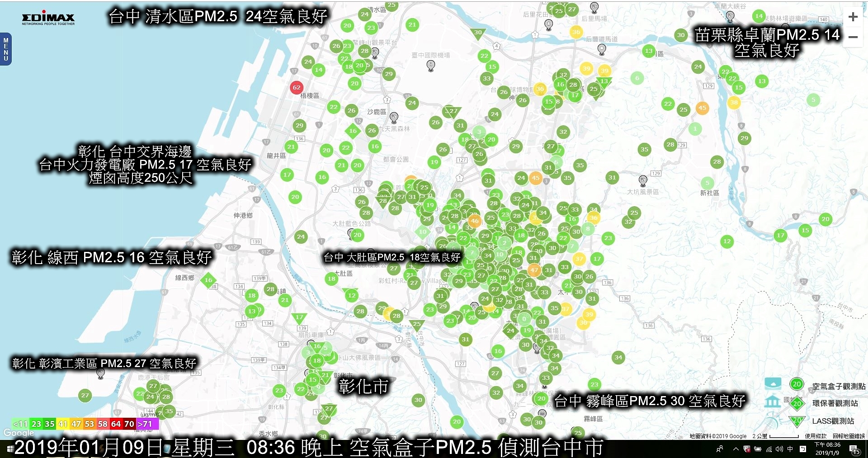Click the 伸港鄉 township label
868x458 pixels.
click(243, 215)
